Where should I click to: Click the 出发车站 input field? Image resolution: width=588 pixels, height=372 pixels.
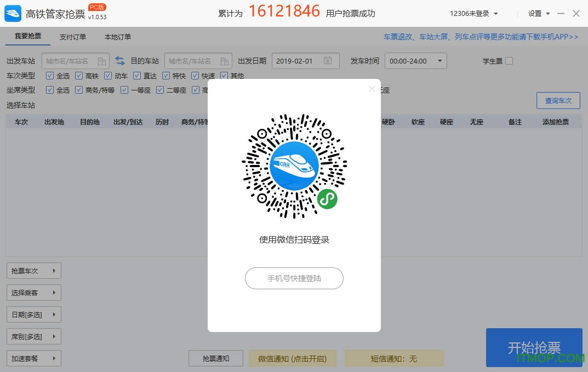76,61
